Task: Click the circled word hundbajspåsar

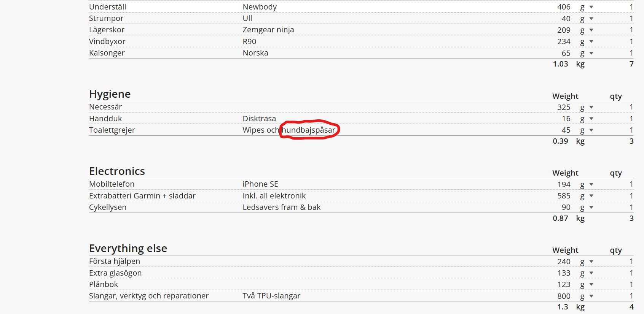Action: pyautogui.click(x=309, y=130)
